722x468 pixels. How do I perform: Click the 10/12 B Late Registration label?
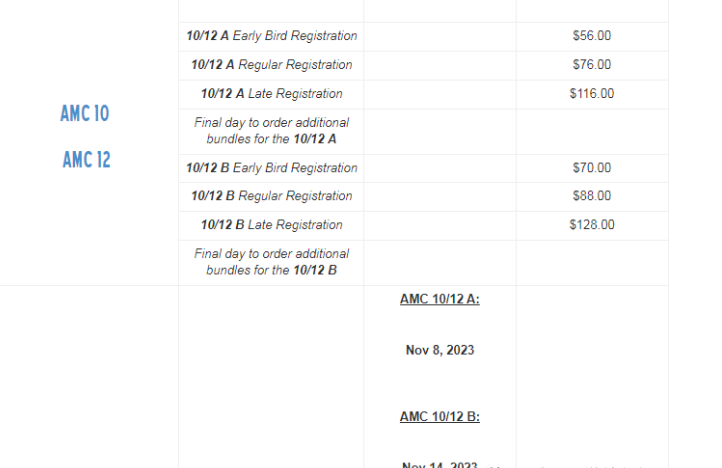tap(271, 225)
